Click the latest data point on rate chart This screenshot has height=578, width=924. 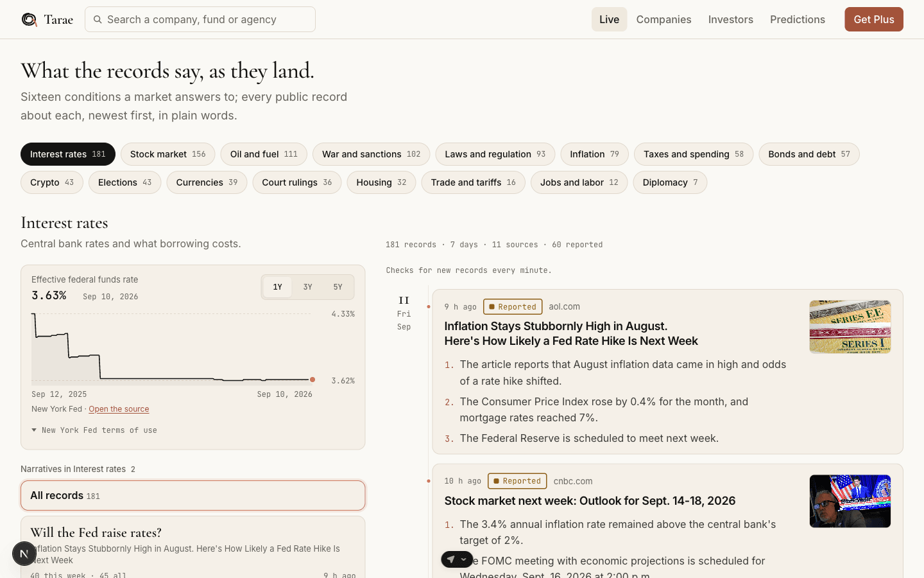click(x=312, y=380)
